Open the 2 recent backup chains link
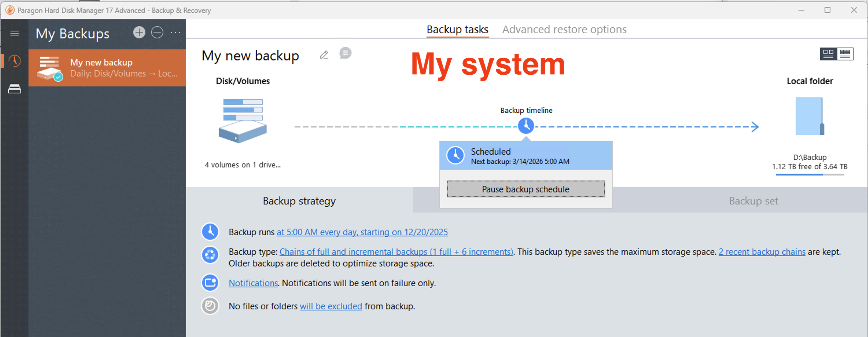 pyautogui.click(x=762, y=252)
